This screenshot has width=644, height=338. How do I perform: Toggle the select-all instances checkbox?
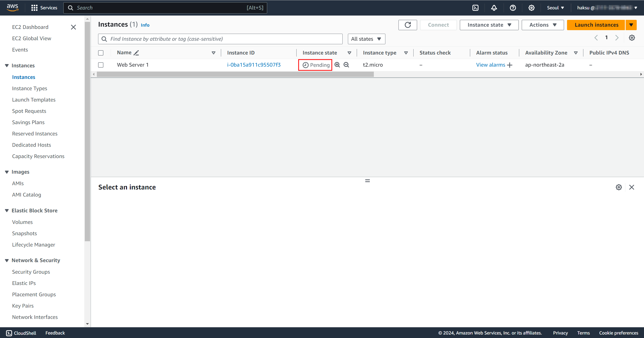pyautogui.click(x=101, y=53)
